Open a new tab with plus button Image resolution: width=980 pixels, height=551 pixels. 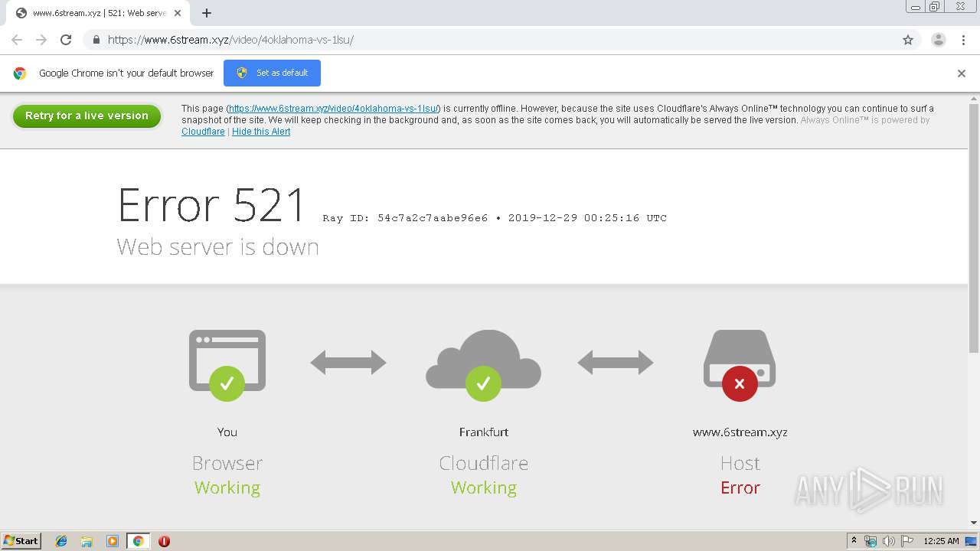pos(207,13)
